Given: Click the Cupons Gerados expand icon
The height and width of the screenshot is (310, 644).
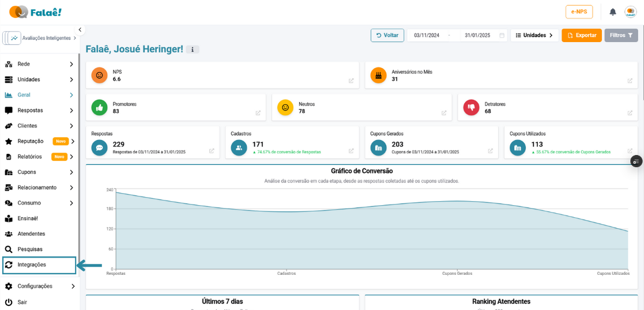Looking at the screenshot, I should (x=491, y=151).
